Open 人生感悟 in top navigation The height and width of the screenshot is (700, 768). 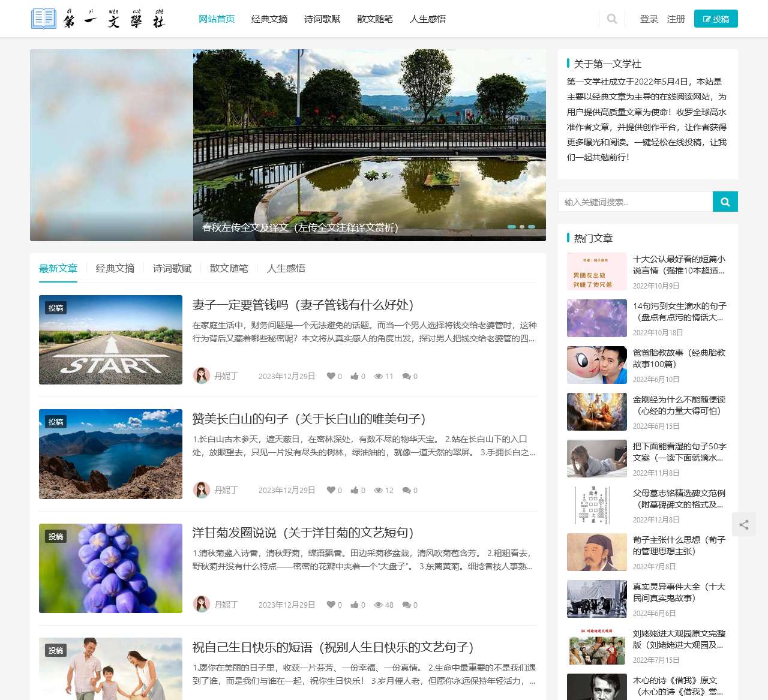click(428, 19)
